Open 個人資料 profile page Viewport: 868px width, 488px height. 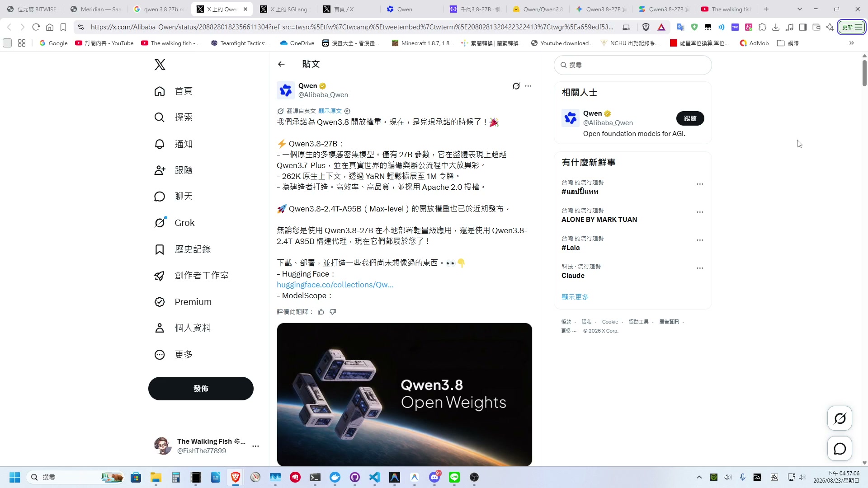183,328
